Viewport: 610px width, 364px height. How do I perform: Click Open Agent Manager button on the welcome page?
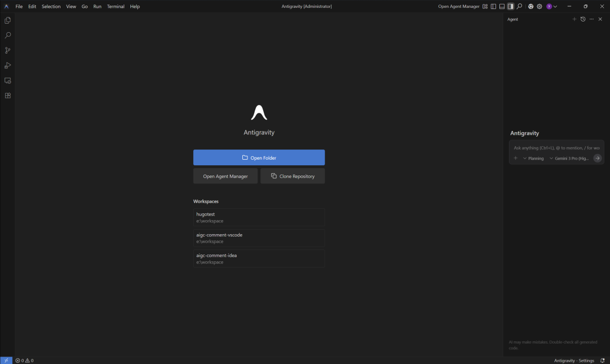click(225, 176)
